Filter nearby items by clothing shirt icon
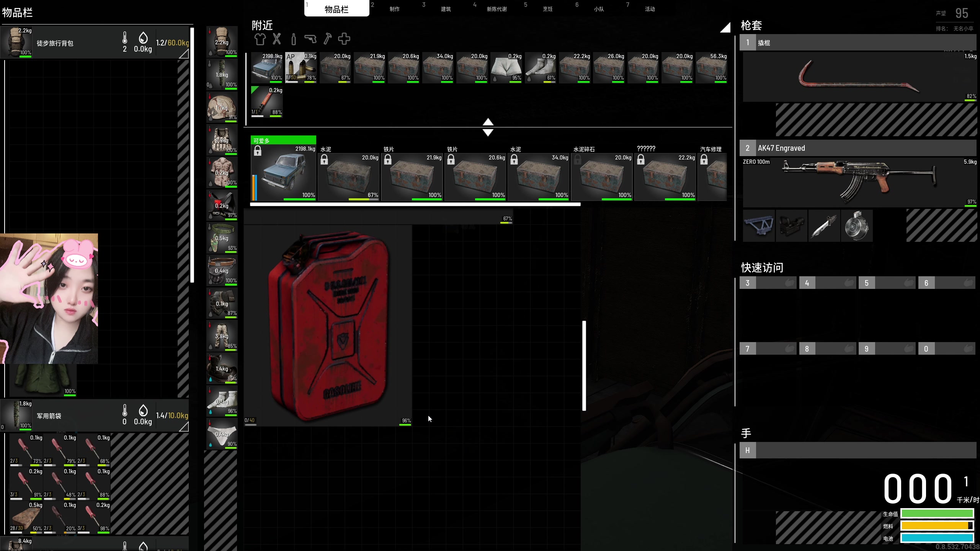The height and width of the screenshot is (551, 980). (260, 39)
